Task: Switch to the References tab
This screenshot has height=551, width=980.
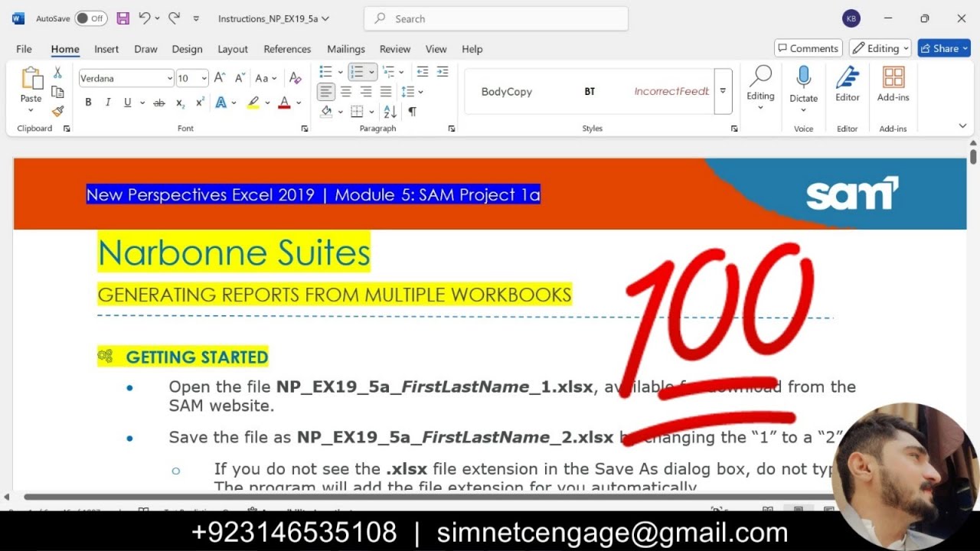Action: tap(287, 49)
